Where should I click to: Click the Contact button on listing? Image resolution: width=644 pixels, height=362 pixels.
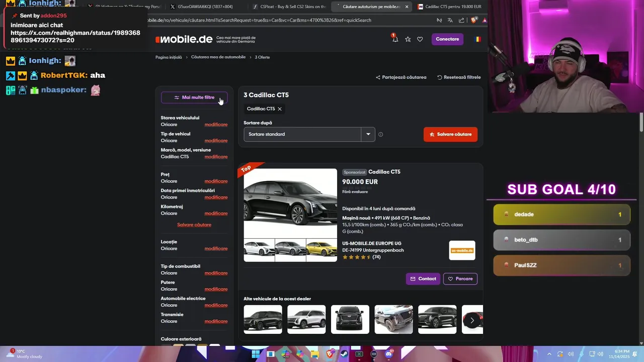423,279
